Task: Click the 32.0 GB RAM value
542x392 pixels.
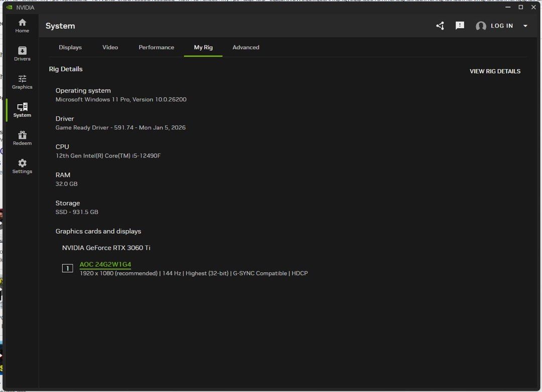Action: pyautogui.click(x=67, y=184)
